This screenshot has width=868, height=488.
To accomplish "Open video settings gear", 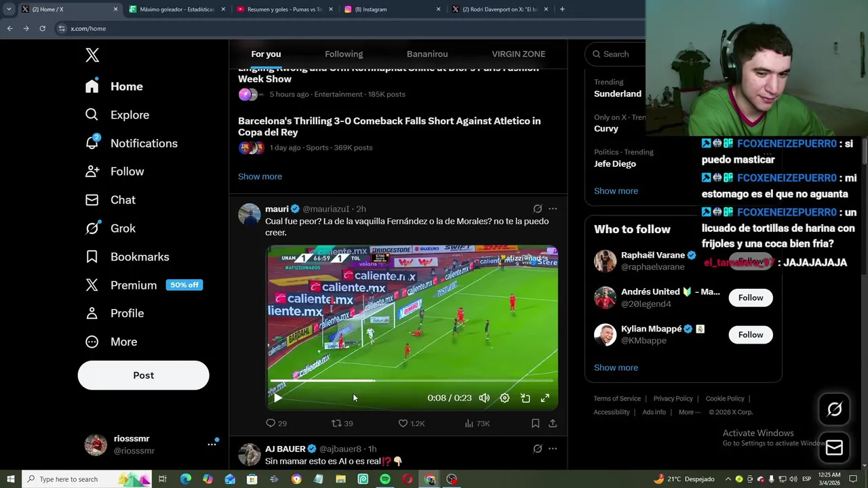I will click(x=505, y=398).
